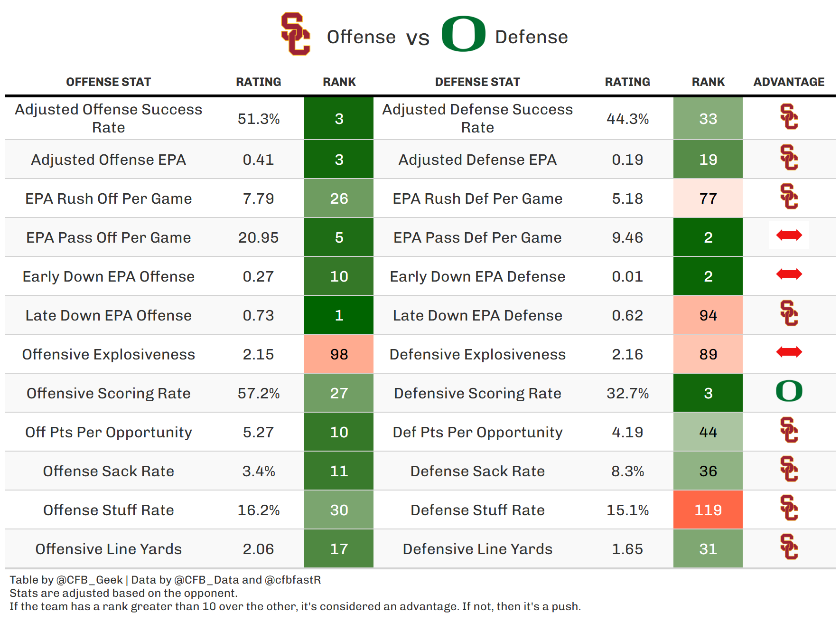Click the table credits line naming @CFB_Geek
This screenshot has width=840, height=623.
click(x=165, y=580)
